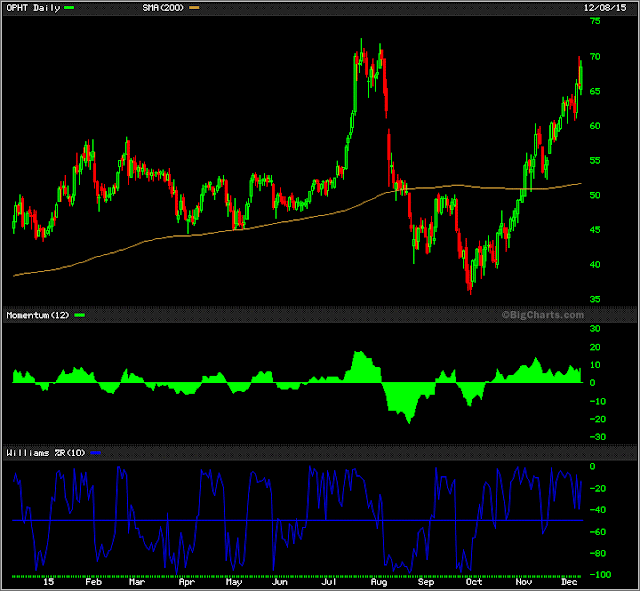
Task: Click the SMA(200) indicator label
Action: pyautogui.click(x=163, y=8)
